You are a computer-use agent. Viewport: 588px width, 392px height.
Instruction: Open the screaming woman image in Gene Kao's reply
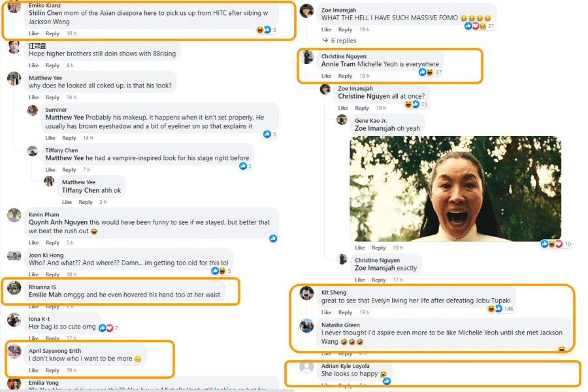tap(455, 188)
